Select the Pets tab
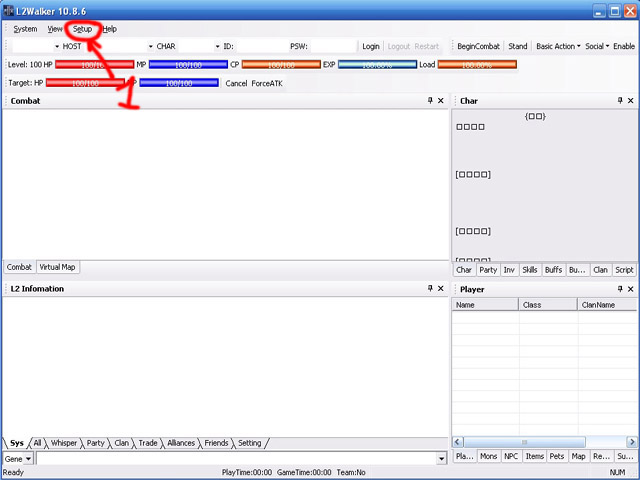640x480 pixels. coord(557,456)
